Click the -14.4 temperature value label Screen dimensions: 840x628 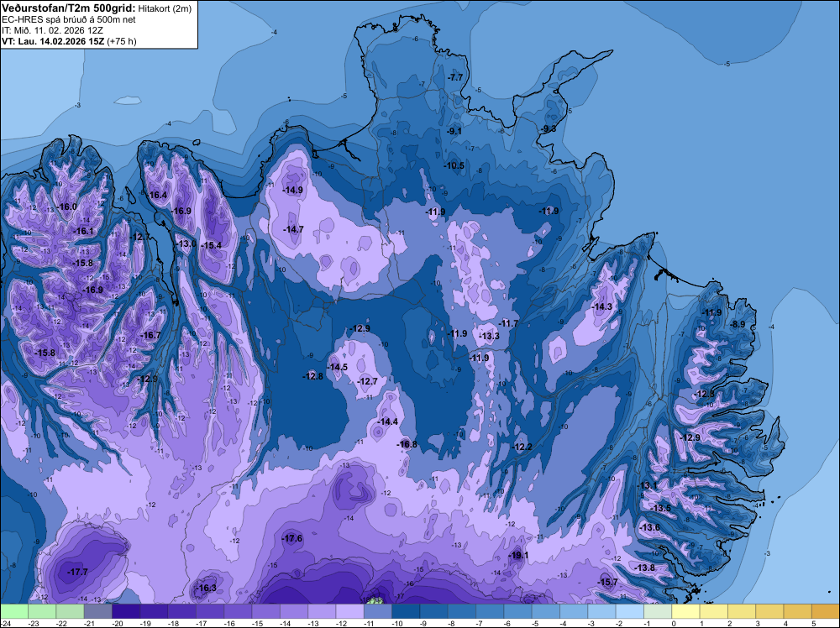coord(388,421)
